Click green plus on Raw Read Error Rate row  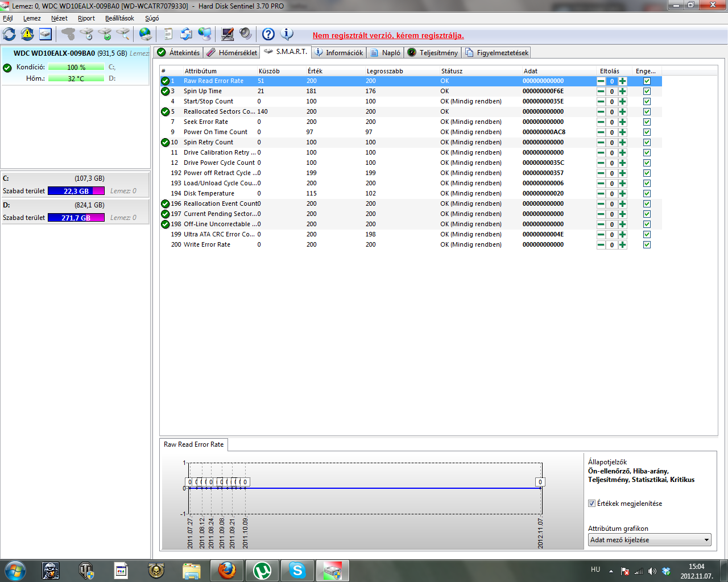coord(623,81)
